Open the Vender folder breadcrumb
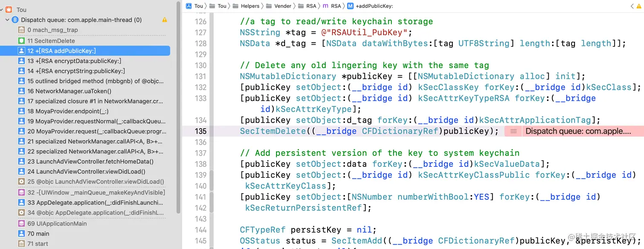This screenshot has height=249, width=644. coord(279,6)
